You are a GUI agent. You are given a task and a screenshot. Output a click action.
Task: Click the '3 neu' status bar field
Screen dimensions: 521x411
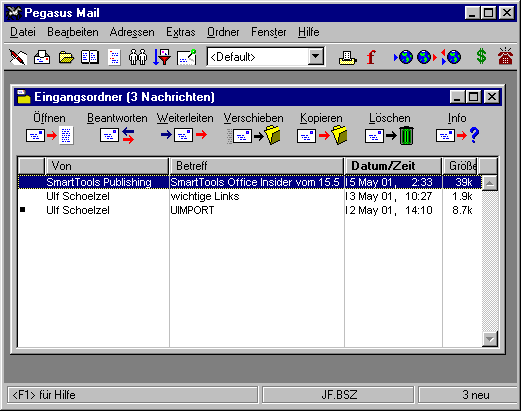tap(468, 395)
